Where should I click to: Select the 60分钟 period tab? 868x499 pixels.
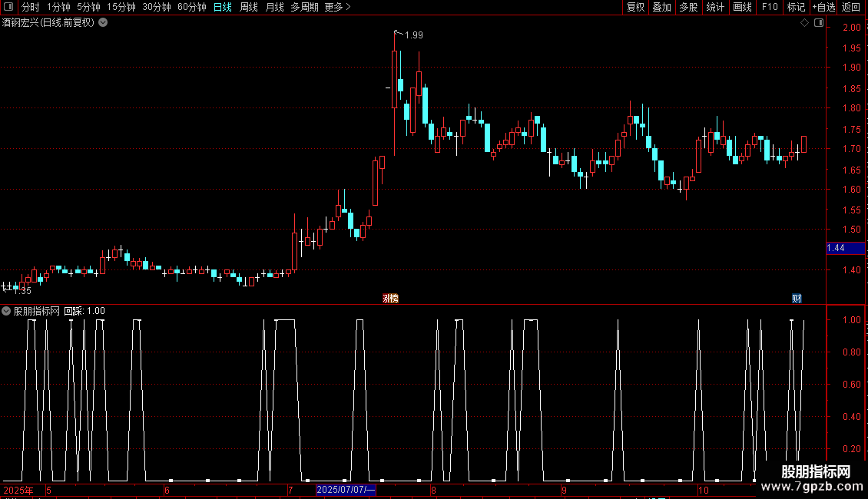(x=191, y=7)
